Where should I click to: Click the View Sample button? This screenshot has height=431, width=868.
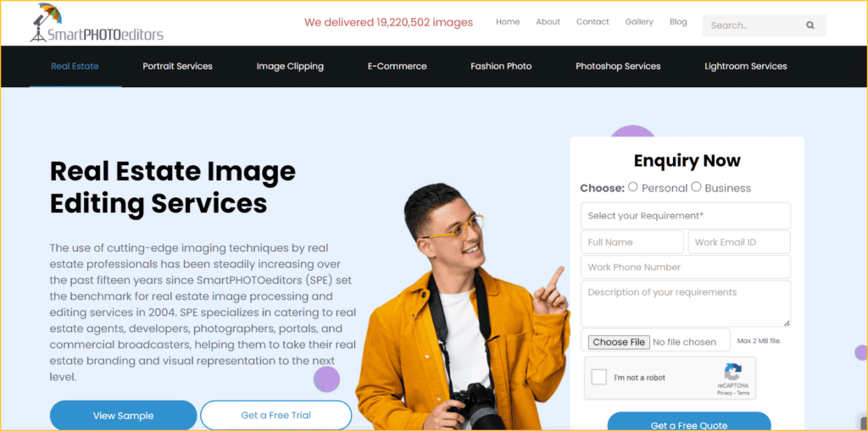pyautogui.click(x=124, y=416)
